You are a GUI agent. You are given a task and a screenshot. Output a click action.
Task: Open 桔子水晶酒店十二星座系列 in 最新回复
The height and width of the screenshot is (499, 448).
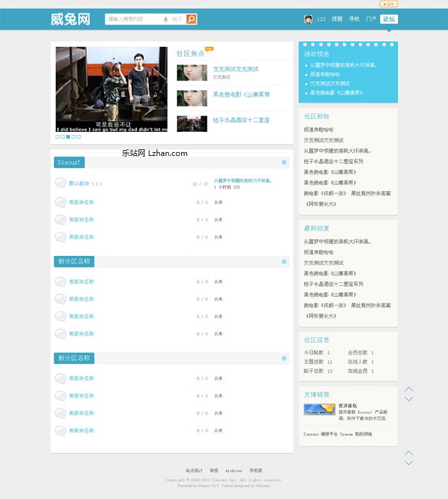pyautogui.click(x=334, y=284)
